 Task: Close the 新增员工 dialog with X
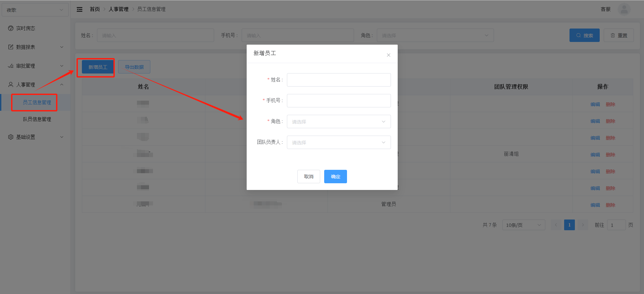point(388,55)
